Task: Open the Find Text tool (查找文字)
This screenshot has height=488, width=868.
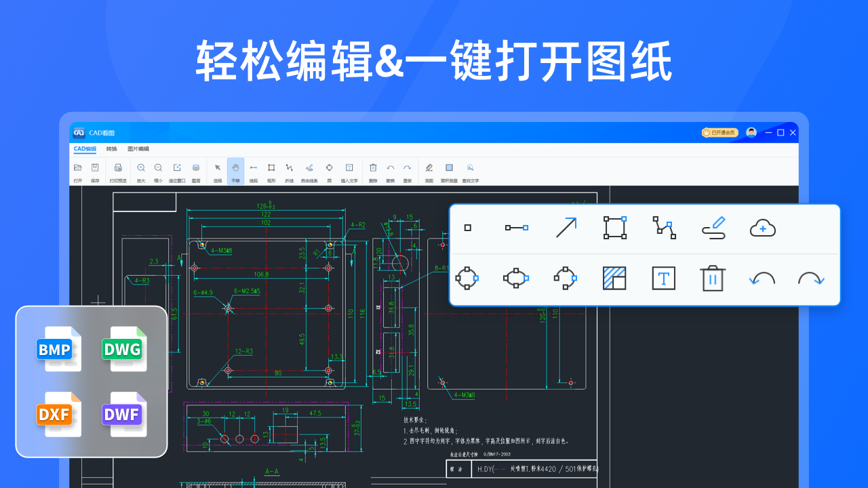Action: (469, 171)
